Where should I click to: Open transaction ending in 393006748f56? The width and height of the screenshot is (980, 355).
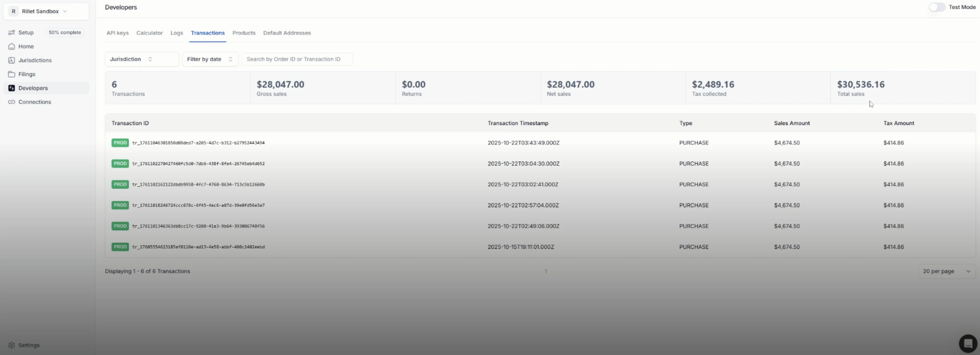(x=198, y=226)
